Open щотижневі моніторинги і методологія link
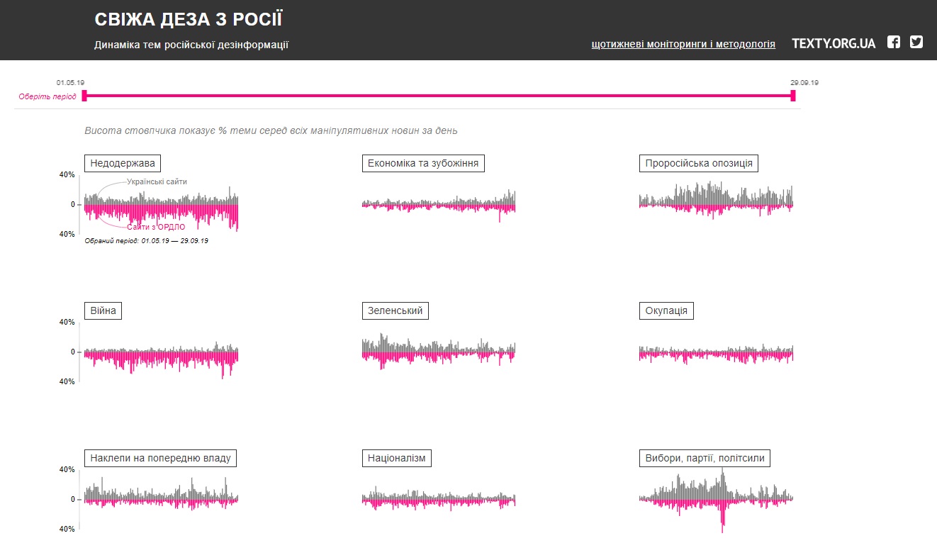The width and height of the screenshot is (937, 560). coord(683,44)
